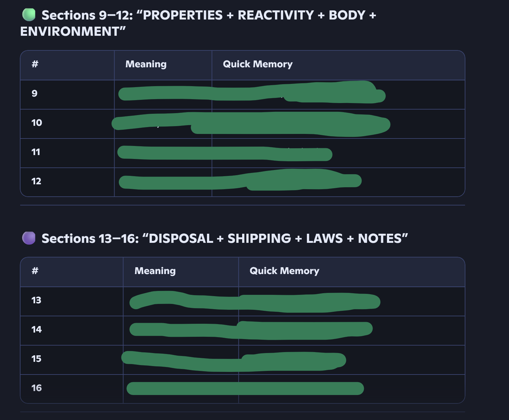Click "Meaning" header in the Sections 9–12 table
Image resolution: width=509 pixels, height=420 pixels.
tap(146, 64)
